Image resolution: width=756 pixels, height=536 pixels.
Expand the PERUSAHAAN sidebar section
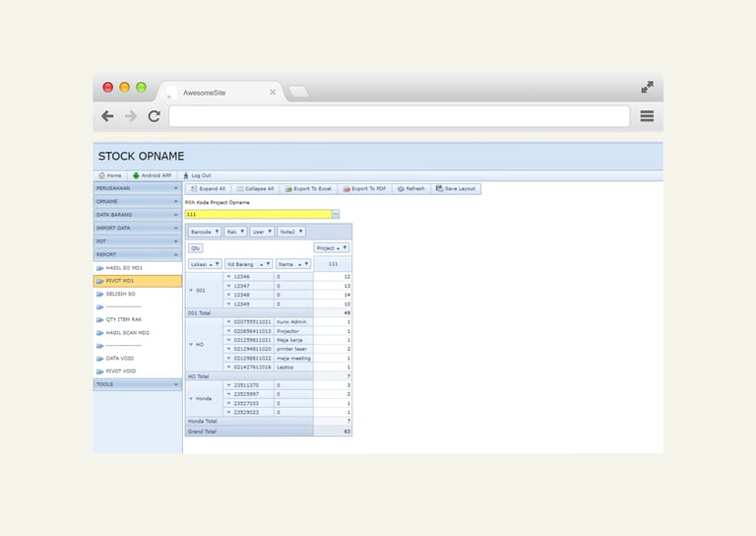(138, 188)
